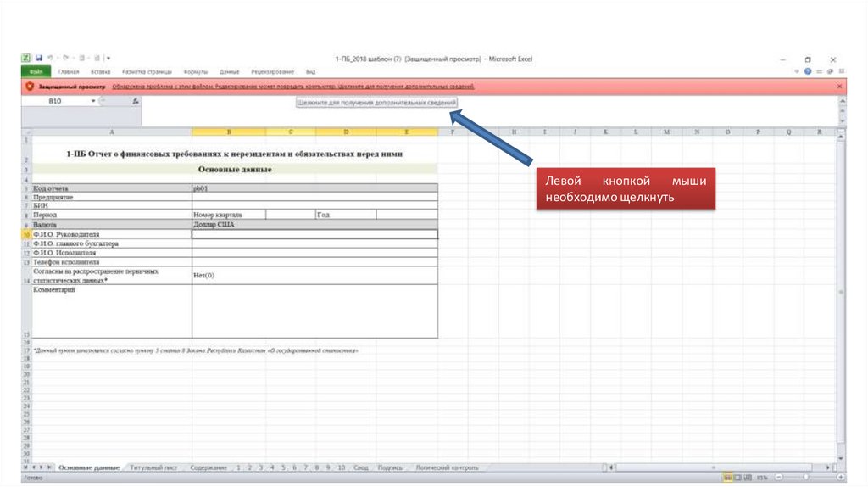
Task: Click the Protected View warning message link
Action: (293, 87)
